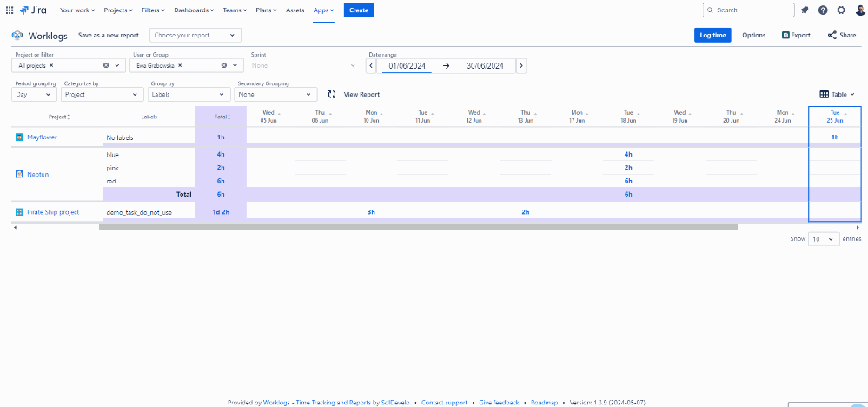Sort the table by Total column
This screenshot has height=407, width=868.
point(221,117)
